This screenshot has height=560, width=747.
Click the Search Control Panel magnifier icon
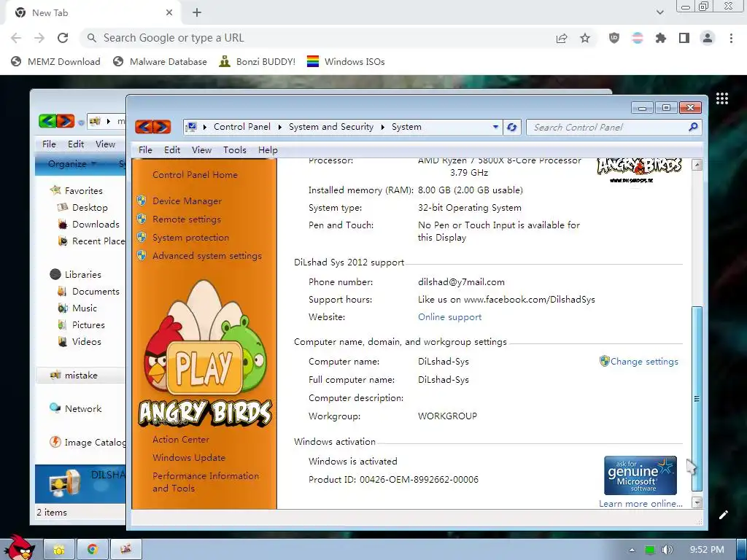click(693, 127)
